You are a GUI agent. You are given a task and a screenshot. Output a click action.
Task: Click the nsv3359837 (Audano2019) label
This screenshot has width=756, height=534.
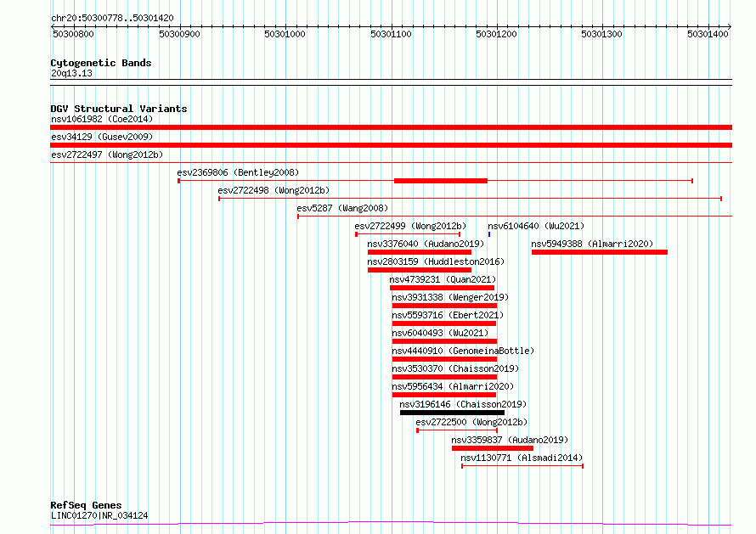[x=510, y=440]
